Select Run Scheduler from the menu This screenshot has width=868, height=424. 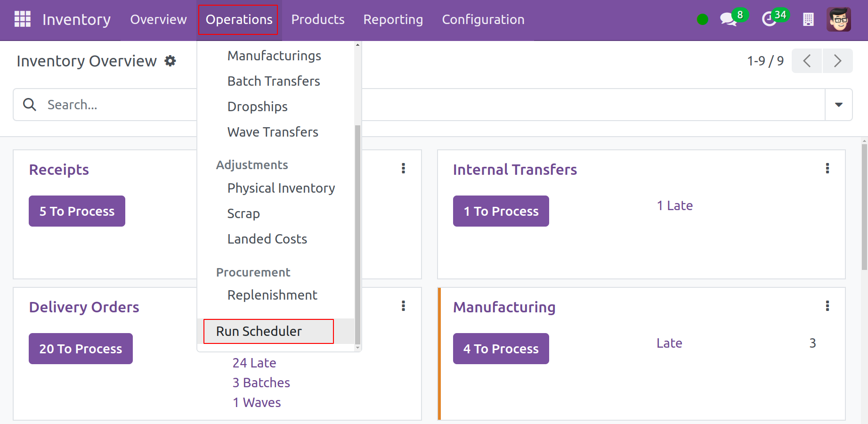coord(259,331)
